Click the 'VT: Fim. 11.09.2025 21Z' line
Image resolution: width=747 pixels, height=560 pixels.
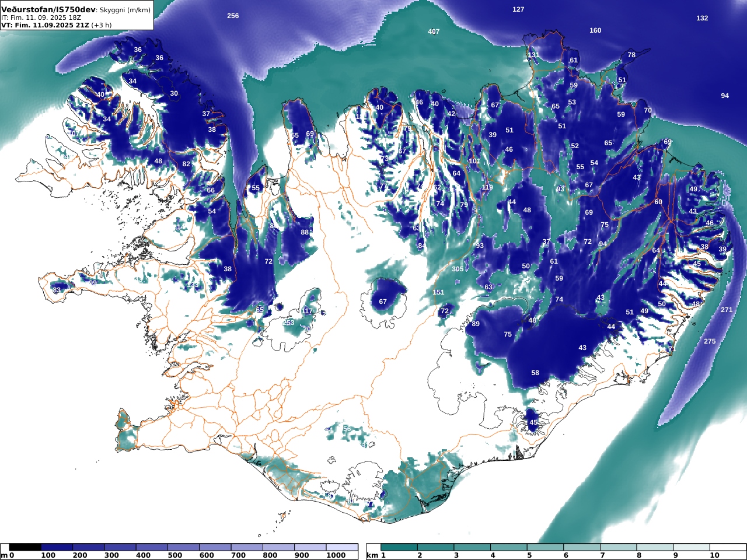coord(45,25)
